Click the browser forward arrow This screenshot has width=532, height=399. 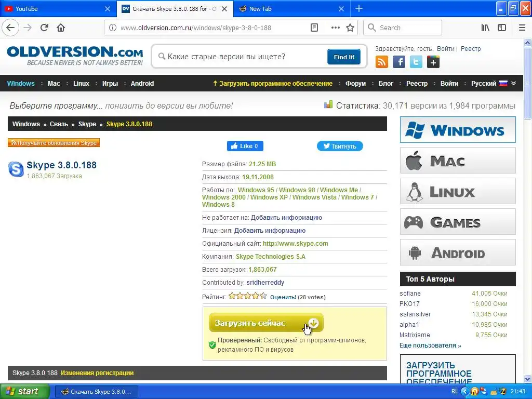tap(28, 28)
